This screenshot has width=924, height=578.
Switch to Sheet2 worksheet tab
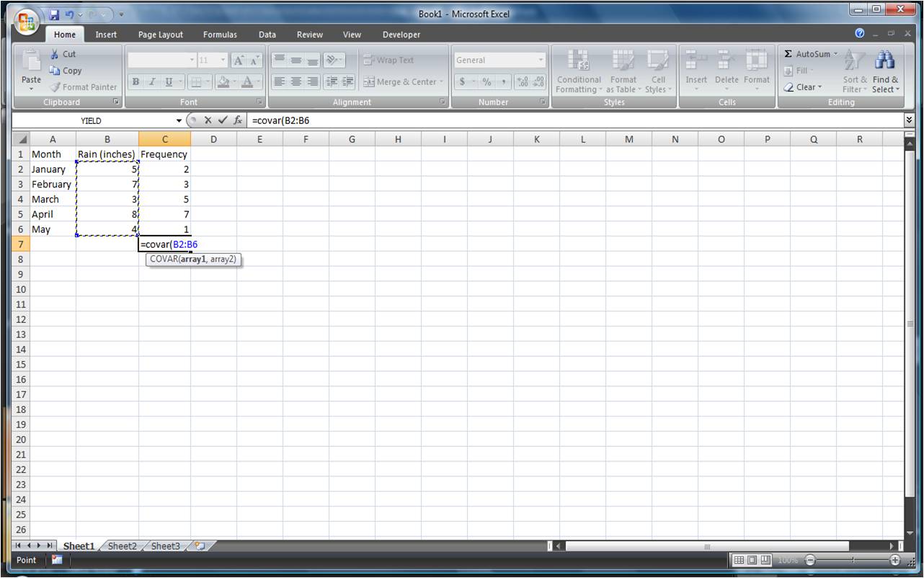point(122,546)
